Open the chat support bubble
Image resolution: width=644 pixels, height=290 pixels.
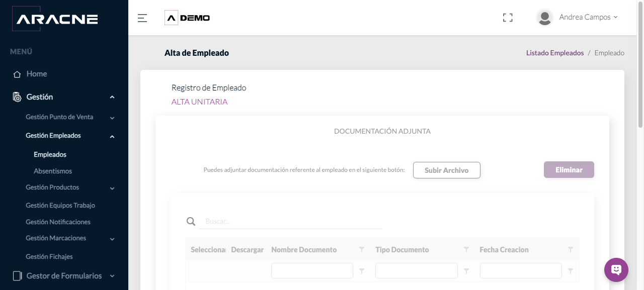[616, 270]
